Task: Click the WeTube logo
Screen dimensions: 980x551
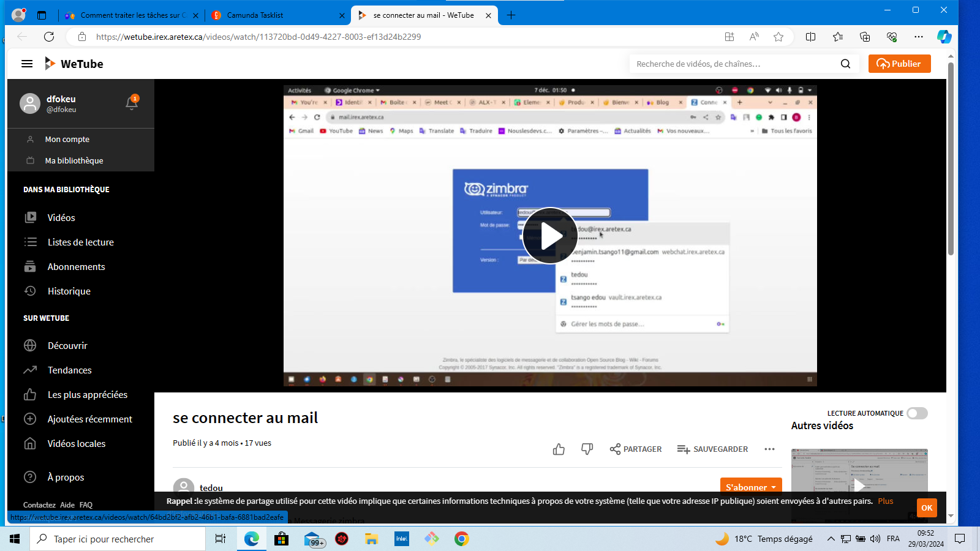Action: [x=73, y=64]
